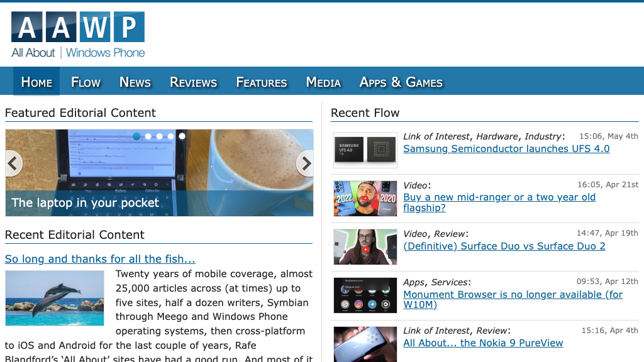This screenshot has width=644, height=362.
Task: Click the '16:05, Apr 21st' timestamp
Action: coord(608,185)
